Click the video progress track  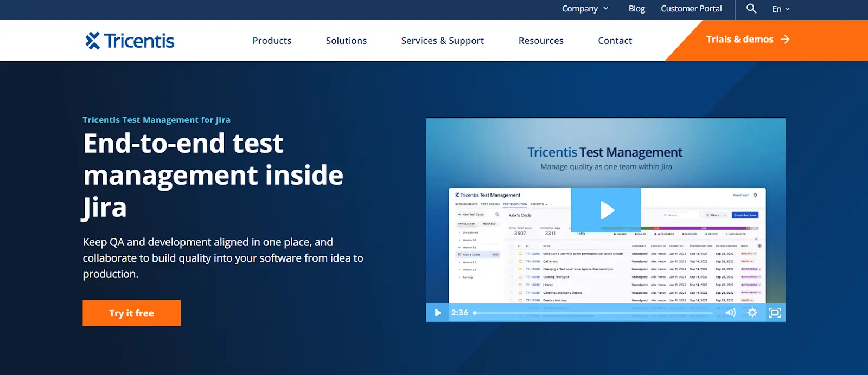tap(593, 313)
